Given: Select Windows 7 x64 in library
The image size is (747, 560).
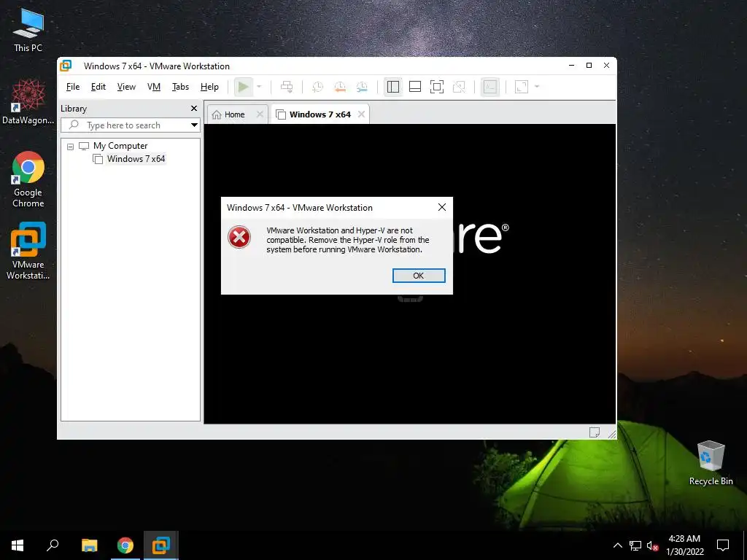Looking at the screenshot, I should tap(136, 159).
